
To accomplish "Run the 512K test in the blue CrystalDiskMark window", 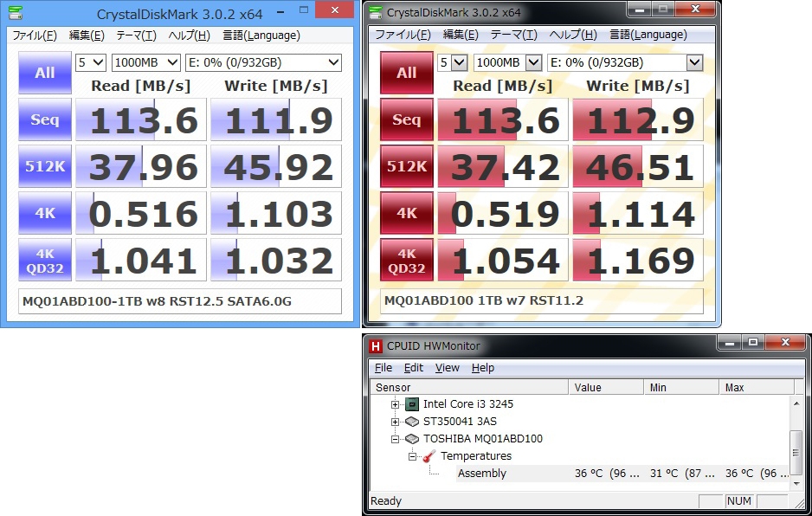I will coord(45,166).
